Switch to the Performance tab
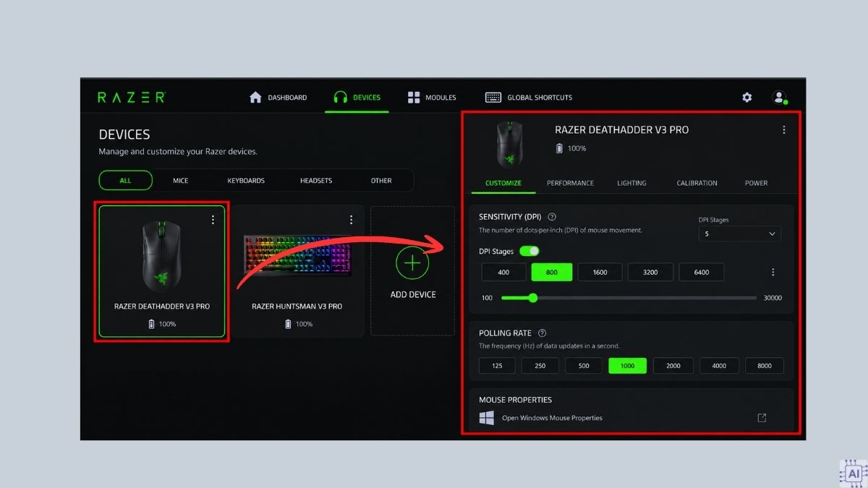The image size is (868, 488). (570, 183)
